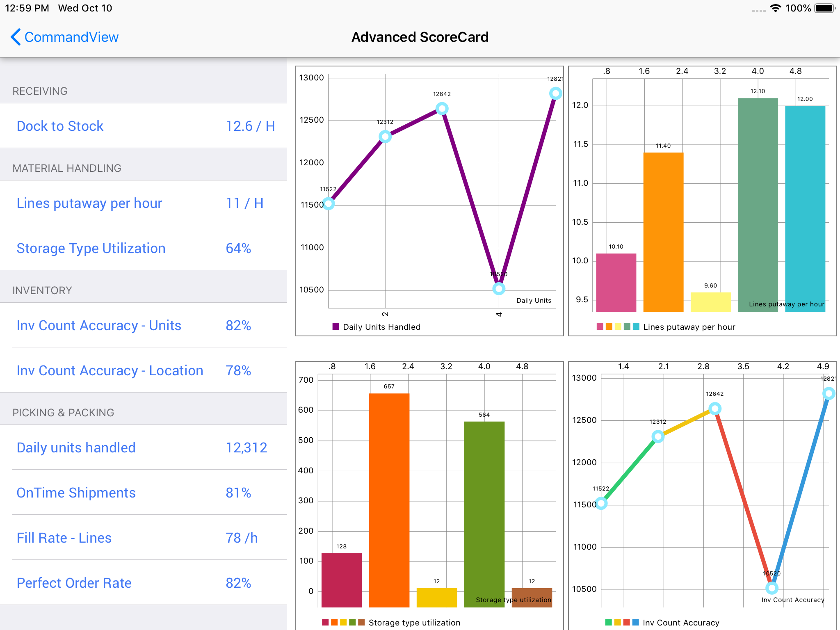Tap the back chevron arrow
Image resolution: width=840 pixels, height=630 pixels.
click(x=16, y=37)
